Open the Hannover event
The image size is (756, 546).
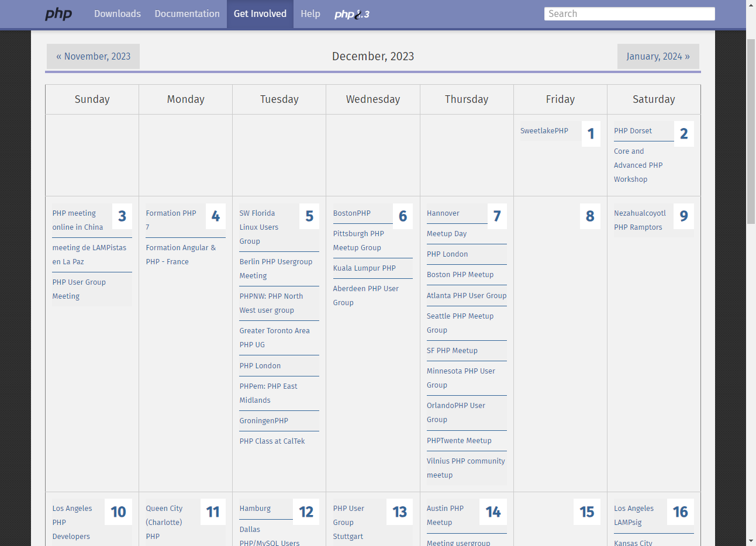pyautogui.click(x=443, y=213)
